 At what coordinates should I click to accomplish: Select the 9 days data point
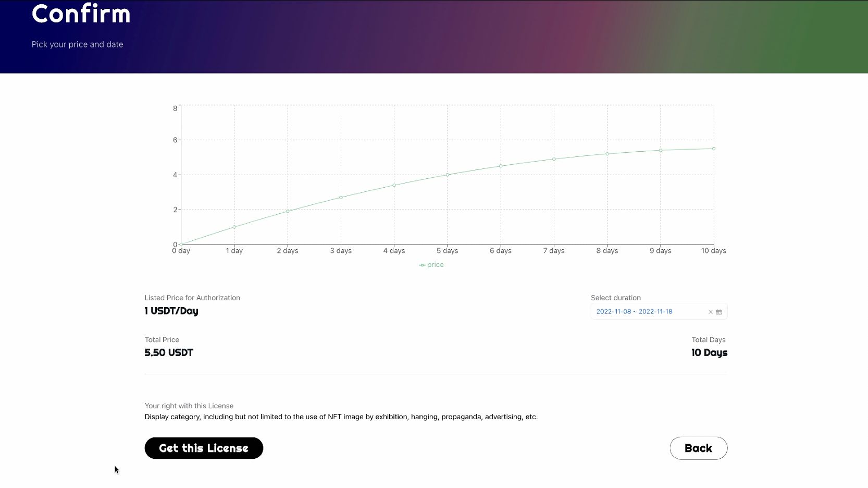[x=661, y=150]
